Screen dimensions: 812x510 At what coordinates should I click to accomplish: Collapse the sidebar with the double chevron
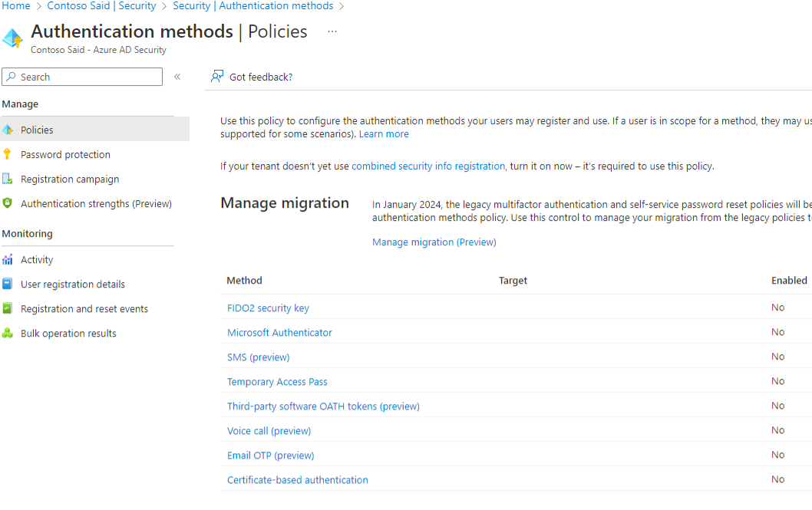[x=177, y=77]
